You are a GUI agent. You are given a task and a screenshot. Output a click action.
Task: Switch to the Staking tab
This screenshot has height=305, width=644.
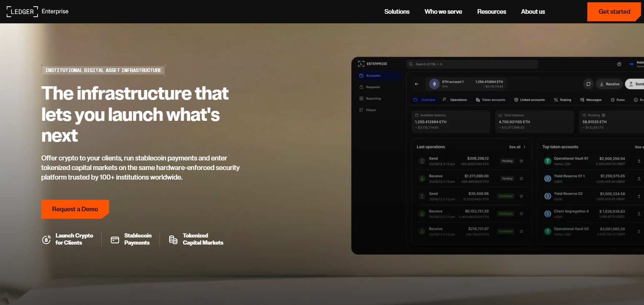(x=562, y=100)
